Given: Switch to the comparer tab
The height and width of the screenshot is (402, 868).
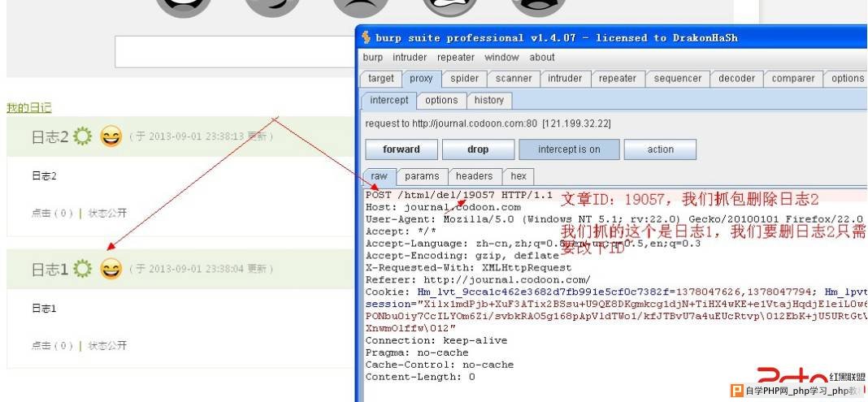Looking at the screenshot, I should pyautogui.click(x=792, y=79).
